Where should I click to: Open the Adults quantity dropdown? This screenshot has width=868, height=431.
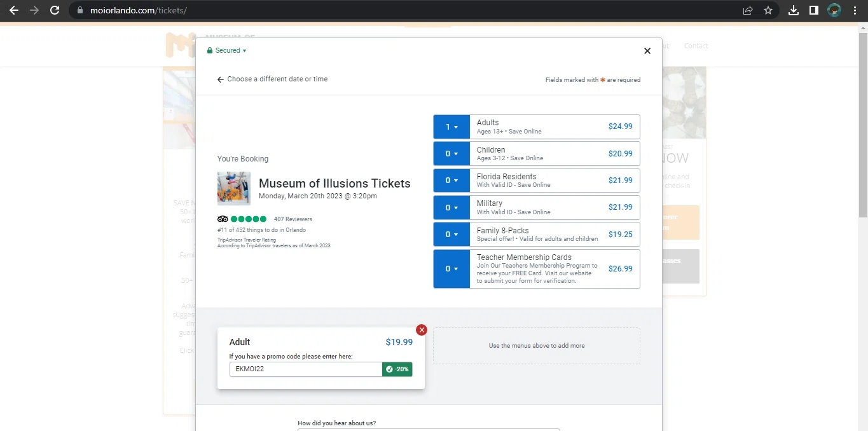pyautogui.click(x=451, y=127)
